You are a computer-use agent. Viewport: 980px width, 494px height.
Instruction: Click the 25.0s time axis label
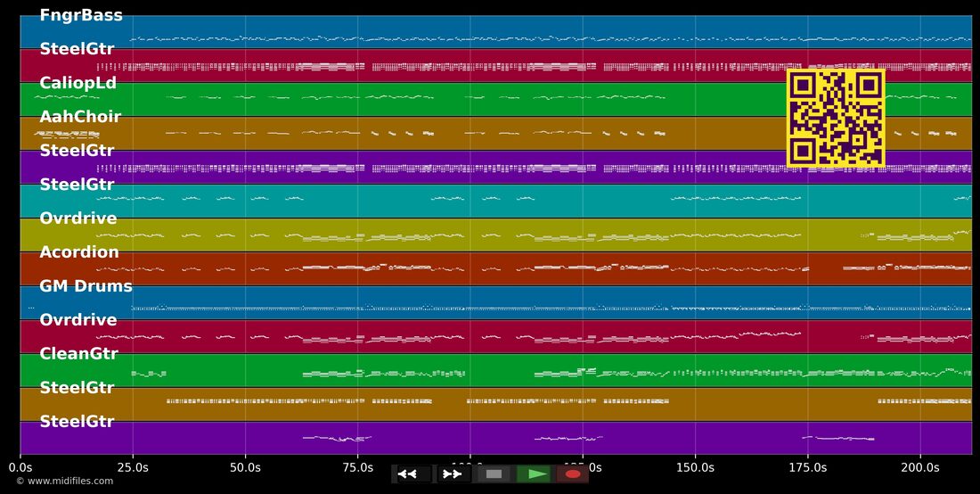133,467
